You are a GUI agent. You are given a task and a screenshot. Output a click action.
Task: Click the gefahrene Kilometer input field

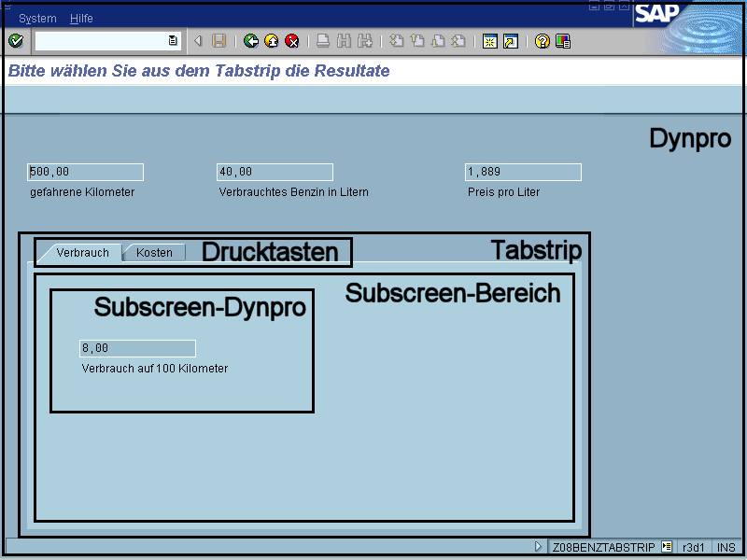coord(85,172)
